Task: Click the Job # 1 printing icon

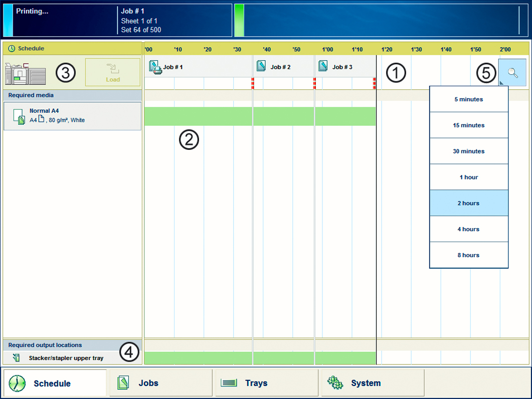Action: (154, 67)
